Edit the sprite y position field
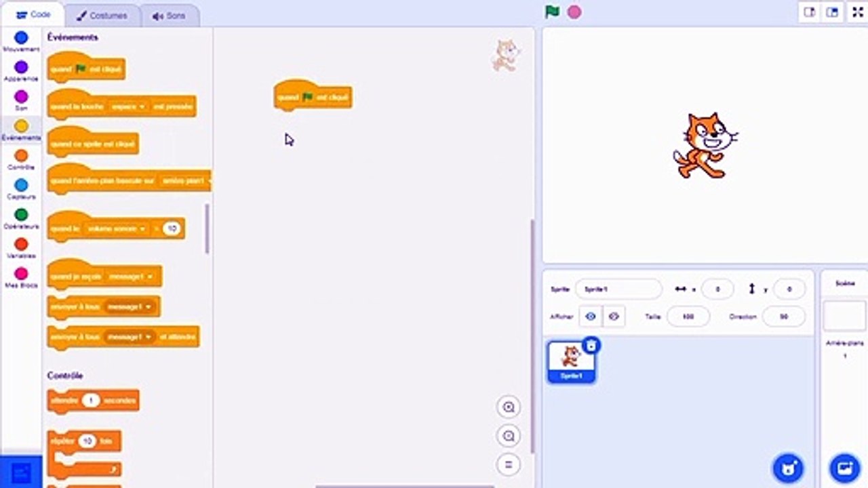Screen dimensions: 868x488 [789, 289]
